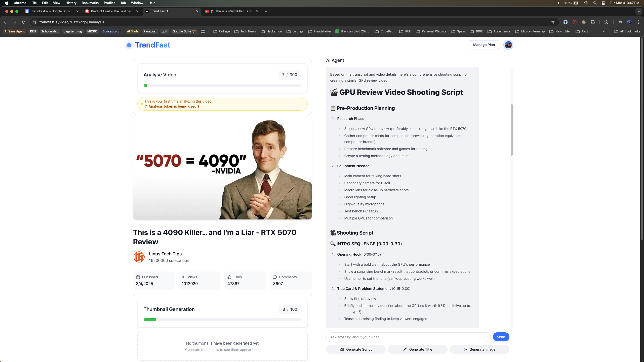Click the Linus Tech Tips channel icon
The image size is (644, 362).
[139, 257]
